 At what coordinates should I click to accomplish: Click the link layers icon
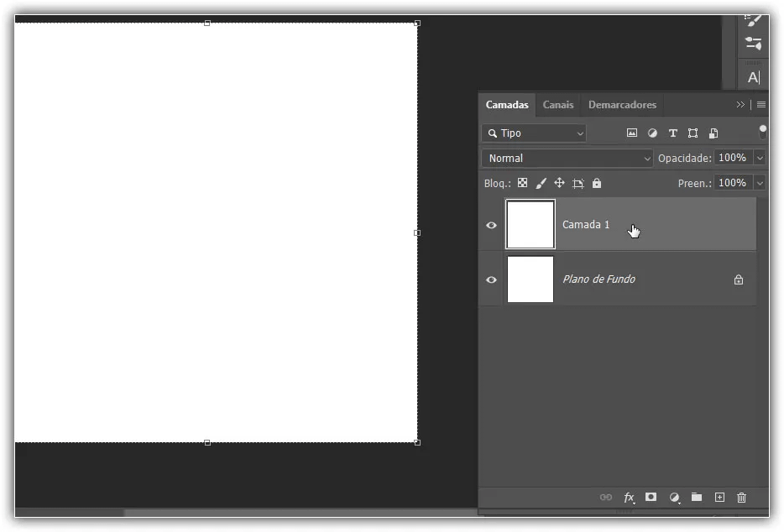click(605, 497)
